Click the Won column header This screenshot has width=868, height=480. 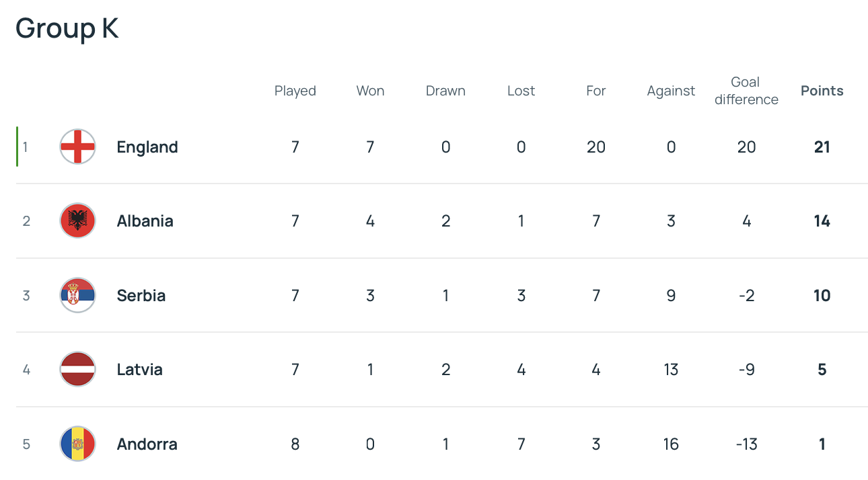pos(370,91)
